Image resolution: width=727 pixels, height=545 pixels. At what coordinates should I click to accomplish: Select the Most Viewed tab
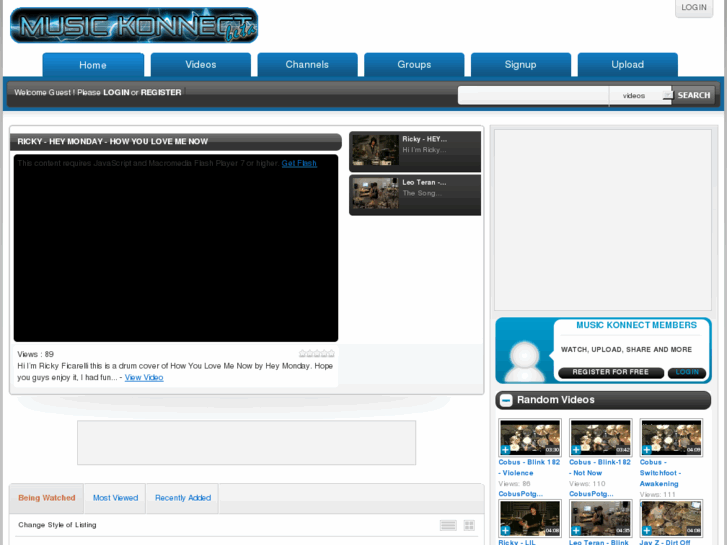pyautogui.click(x=115, y=498)
